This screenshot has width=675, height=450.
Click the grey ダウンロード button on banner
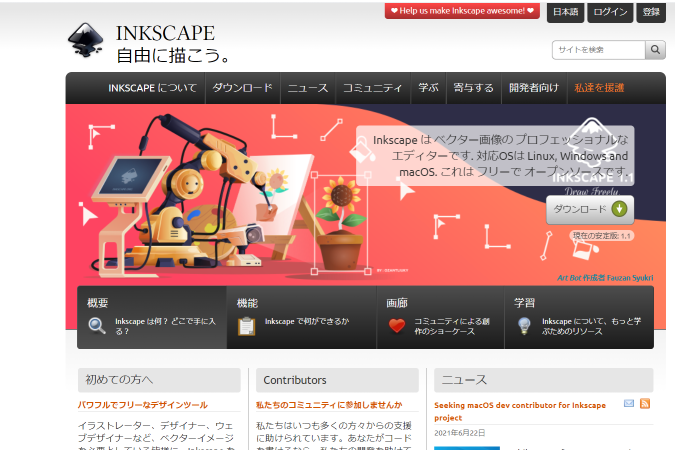[x=590, y=210]
